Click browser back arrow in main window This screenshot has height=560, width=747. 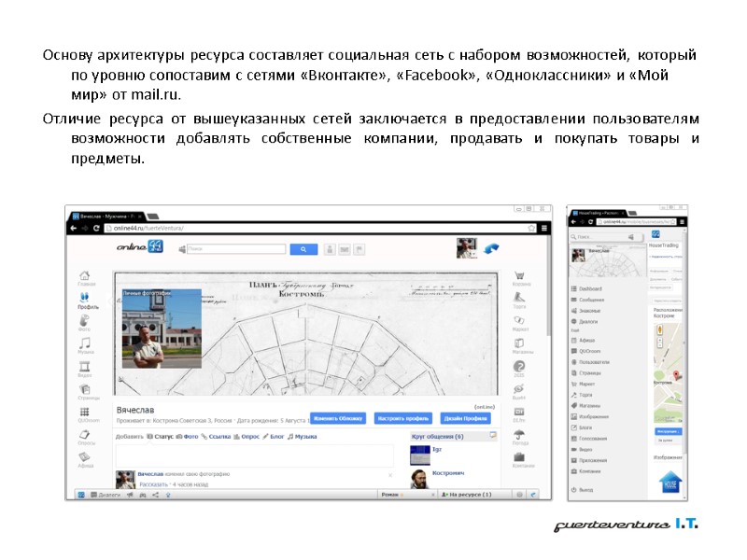tap(74, 228)
